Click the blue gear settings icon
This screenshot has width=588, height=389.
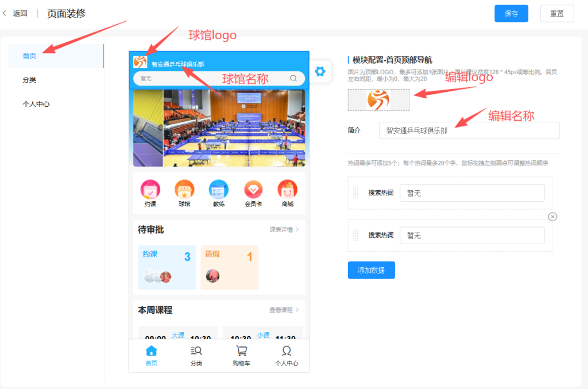[x=320, y=71]
